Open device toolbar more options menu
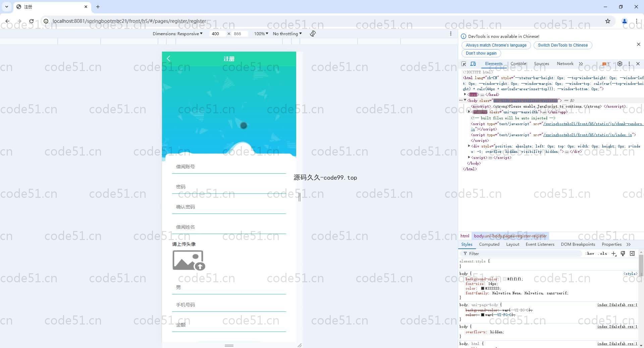 click(451, 34)
